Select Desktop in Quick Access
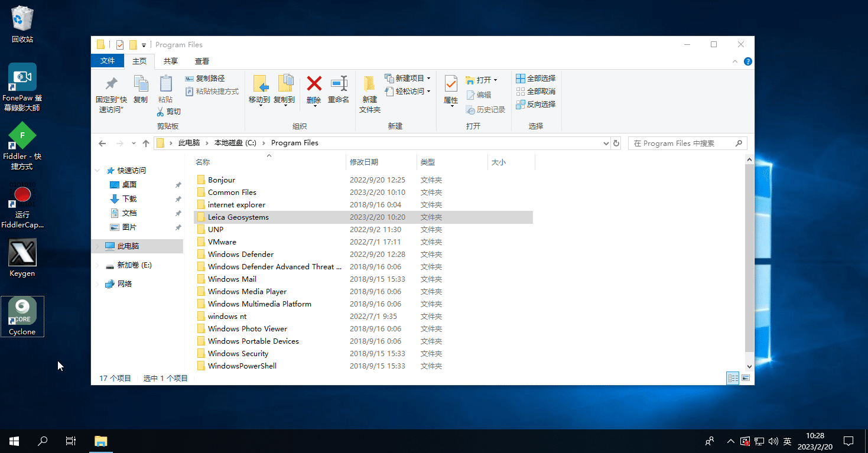The image size is (868, 453). [129, 185]
